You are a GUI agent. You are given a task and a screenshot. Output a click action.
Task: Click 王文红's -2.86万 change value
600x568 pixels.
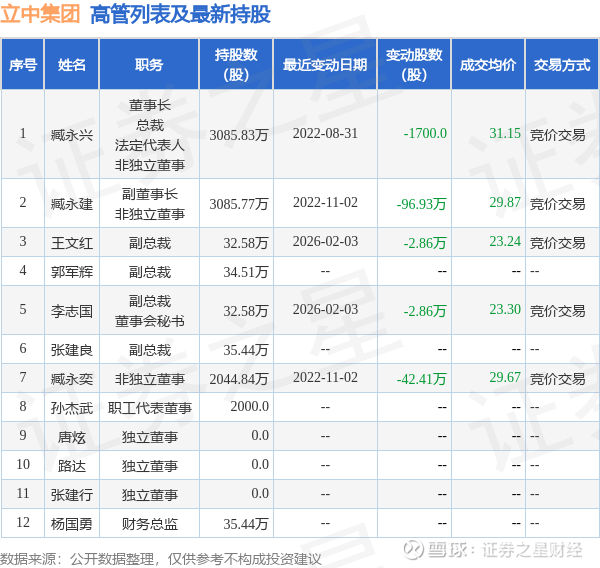(x=425, y=243)
